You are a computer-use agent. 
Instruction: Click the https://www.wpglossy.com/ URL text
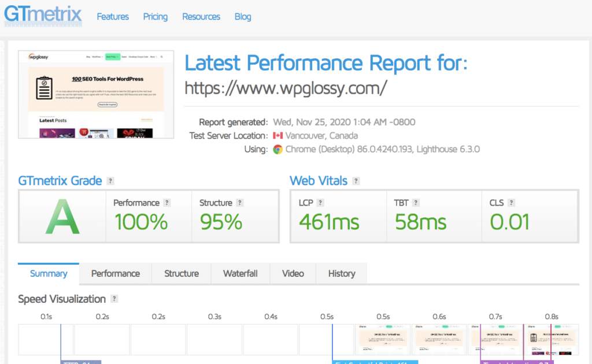tap(286, 88)
